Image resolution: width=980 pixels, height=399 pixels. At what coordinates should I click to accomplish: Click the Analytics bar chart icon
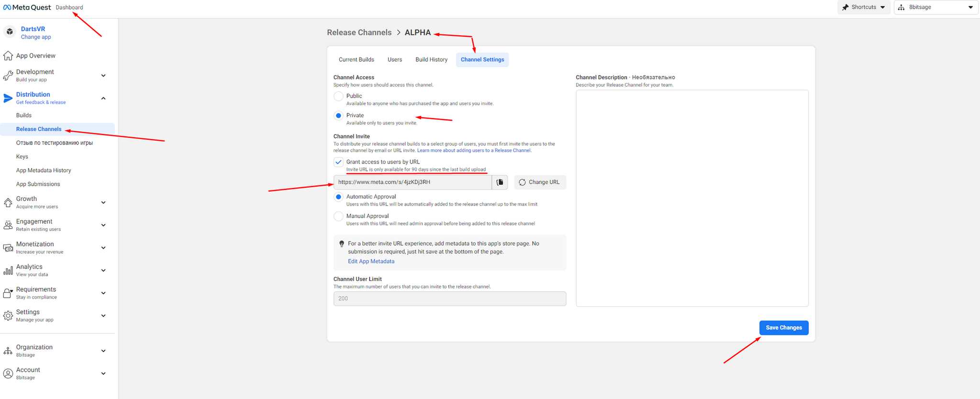tap(8, 270)
